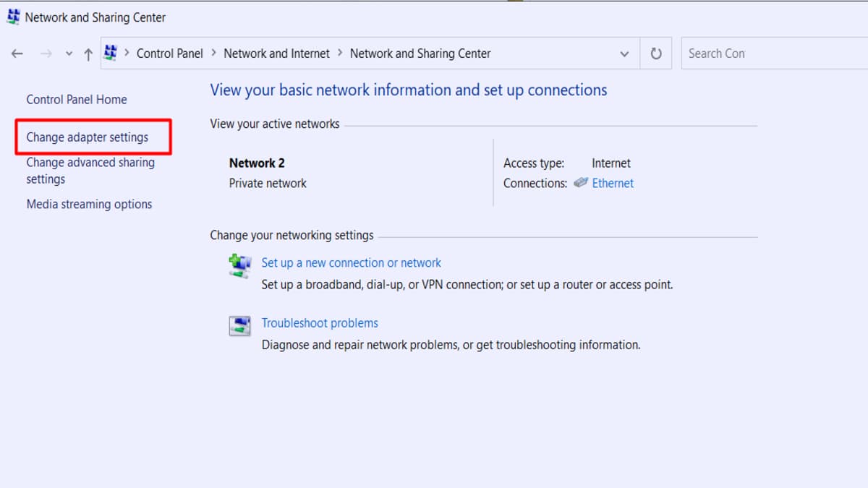Click the Control Panel icon in address bar
This screenshot has width=868, height=488.
[x=111, y=53]
